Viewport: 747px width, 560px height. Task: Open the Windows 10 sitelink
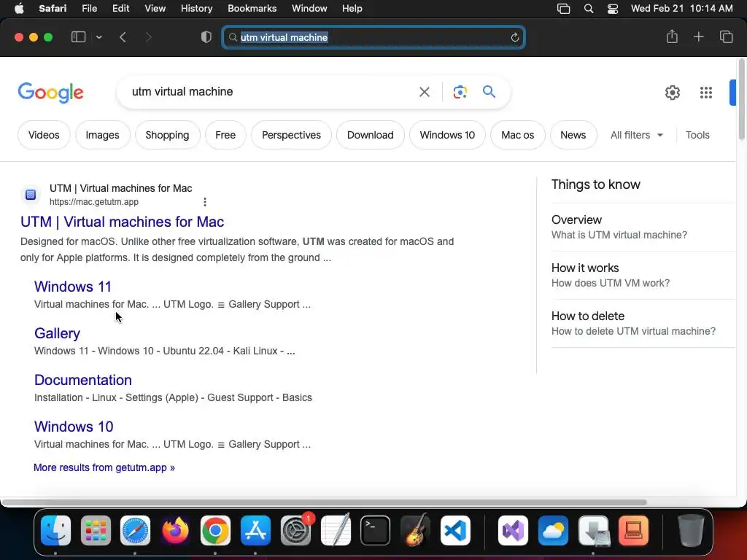pos(74,427)
